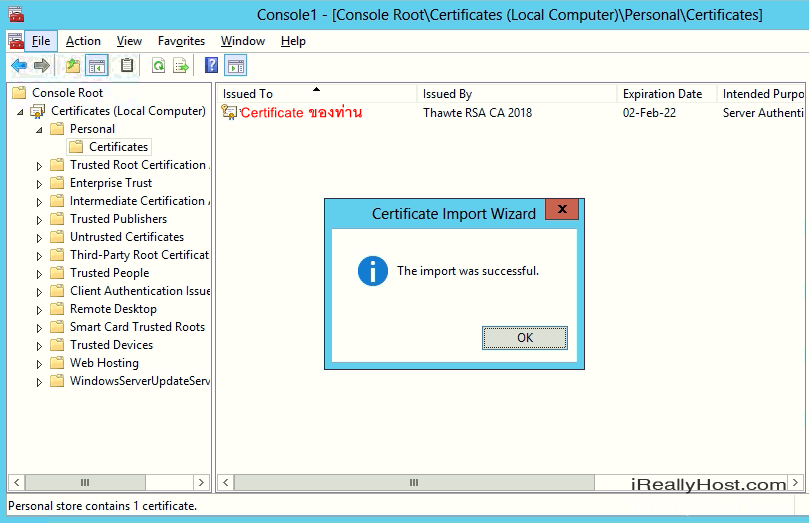Screen dimensions: 809x523
Task: Collapse Certificates (Local Computer) node
Action: 20,111
